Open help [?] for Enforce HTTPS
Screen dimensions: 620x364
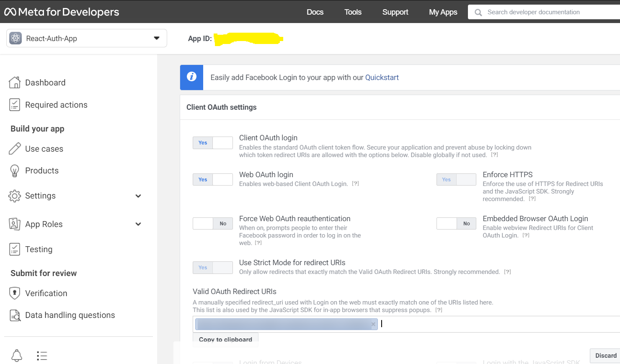pos(532,199)
